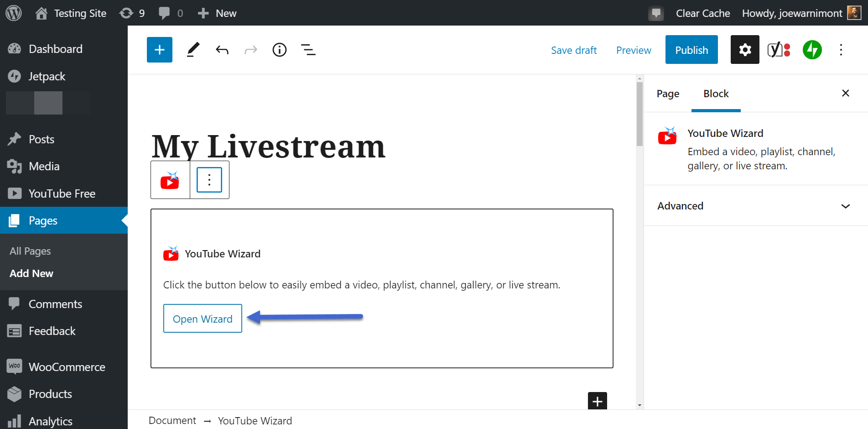Open Media library menu

coord(64,166)
